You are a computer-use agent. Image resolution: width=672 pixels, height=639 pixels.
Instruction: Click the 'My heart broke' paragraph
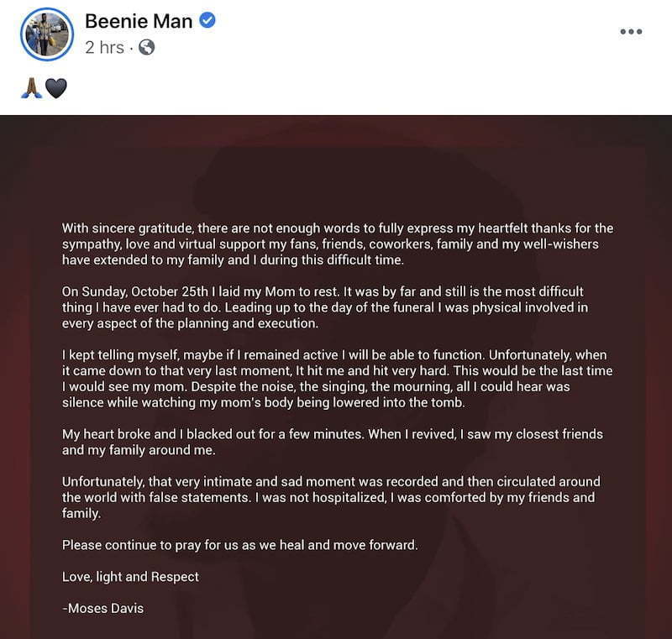tap(333, 443)
